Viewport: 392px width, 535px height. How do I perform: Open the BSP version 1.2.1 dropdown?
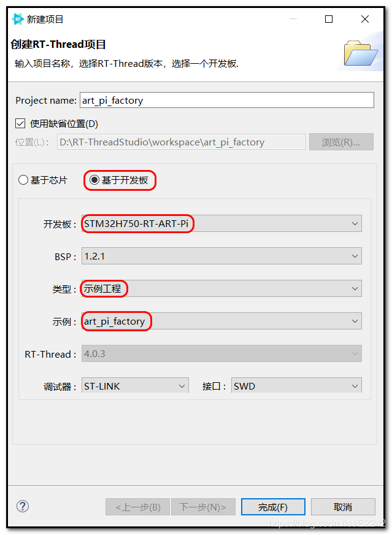(221, 256)
